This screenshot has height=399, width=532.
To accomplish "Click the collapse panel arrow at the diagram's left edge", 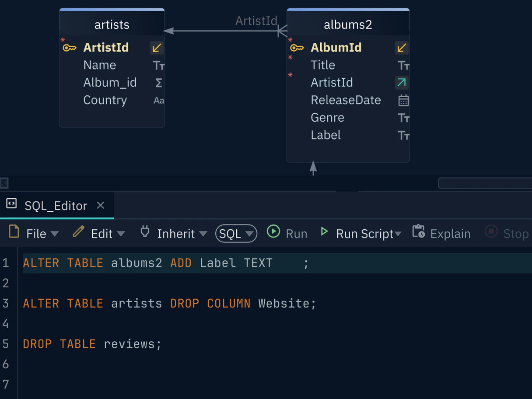I will (4, 183).
